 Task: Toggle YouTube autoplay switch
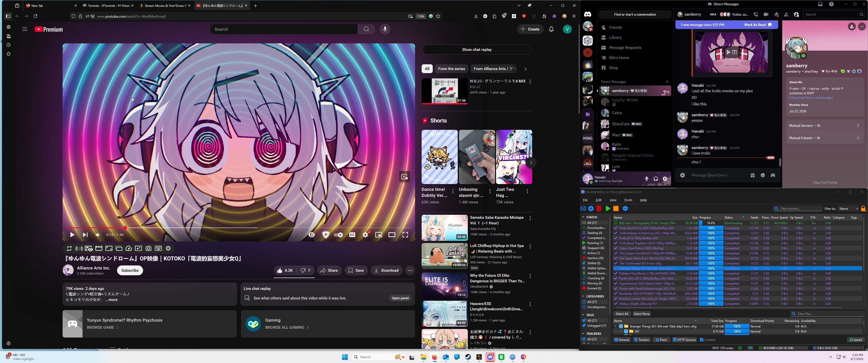338,235
